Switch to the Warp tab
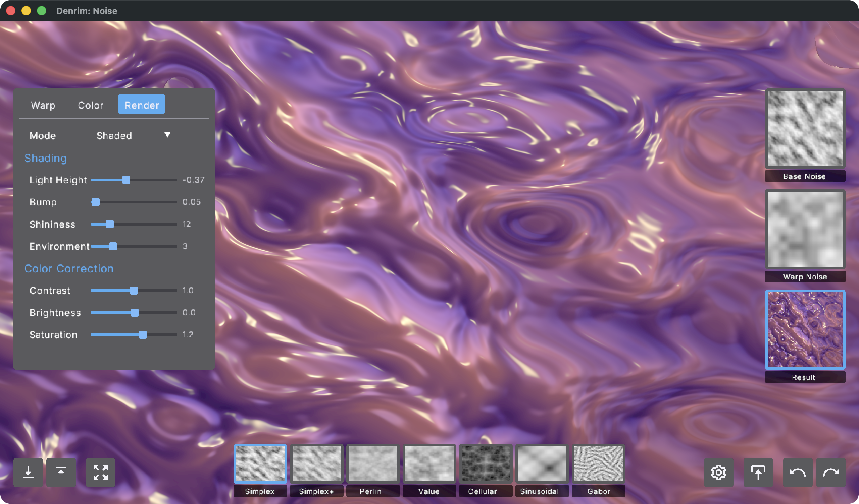Screen dimensions: 859x504 click(x=43, y=105)
